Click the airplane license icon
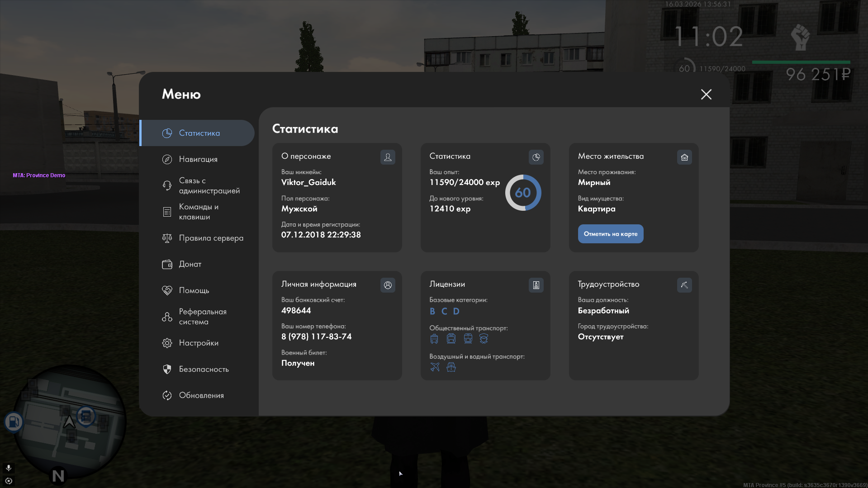868x488 pixels. 435,367
